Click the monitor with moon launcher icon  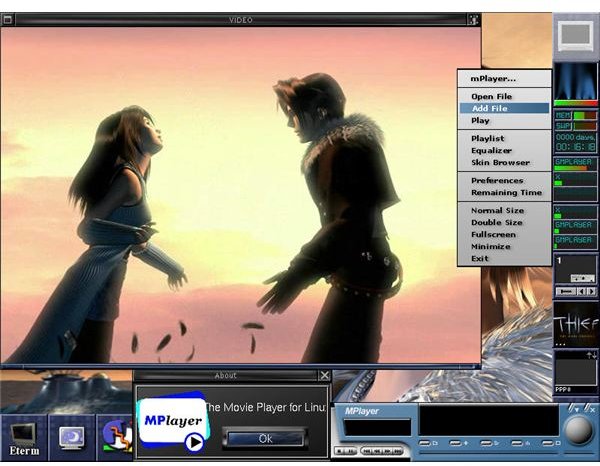[x=72, y=438]
